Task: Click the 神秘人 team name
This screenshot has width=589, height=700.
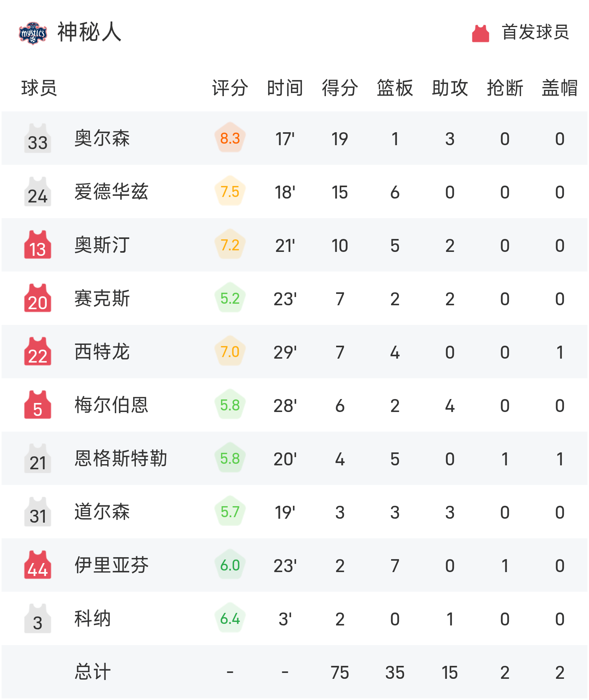Action: [87, 33]
